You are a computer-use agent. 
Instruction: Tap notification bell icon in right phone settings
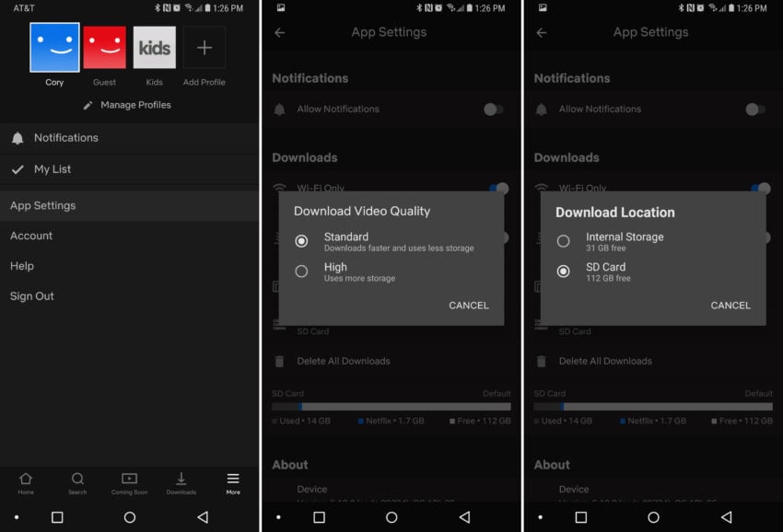(x=542, y=110)
